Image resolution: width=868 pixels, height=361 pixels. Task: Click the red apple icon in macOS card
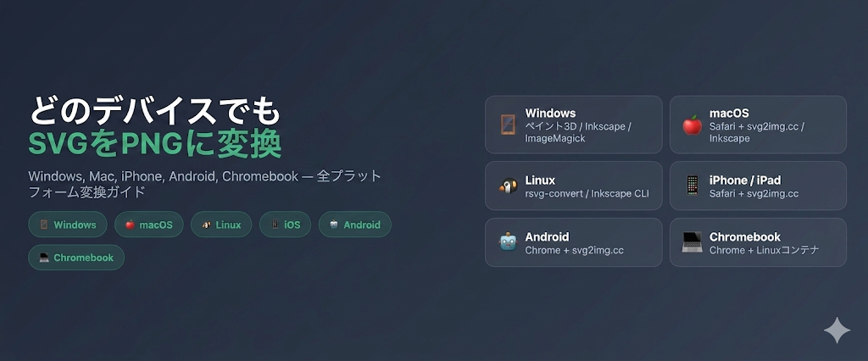692,125
